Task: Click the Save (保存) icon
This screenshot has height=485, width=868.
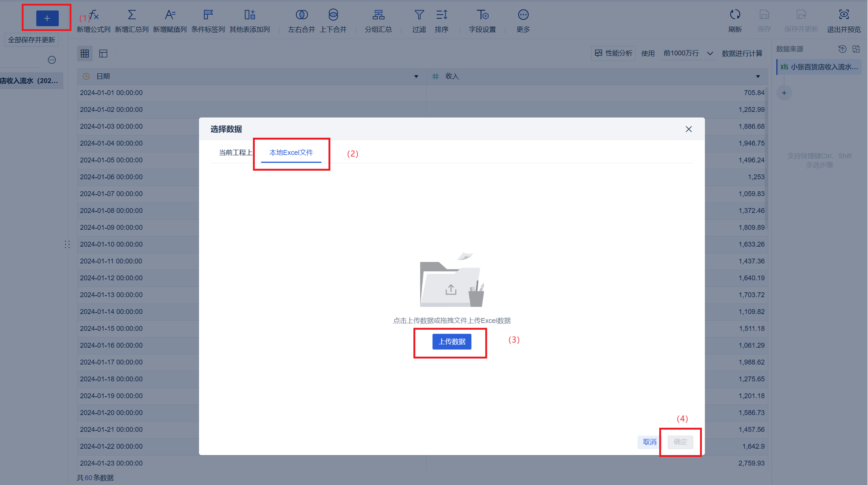Action: pos(764,21)
